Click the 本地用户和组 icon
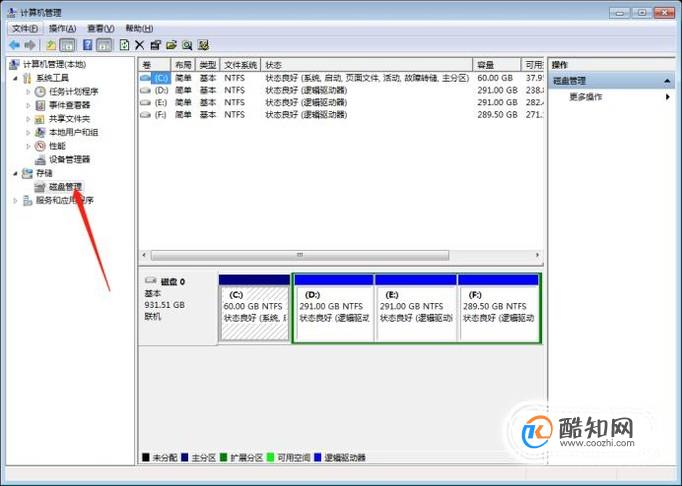The height and width of the screenshot is (486, 682). point(40,132)
